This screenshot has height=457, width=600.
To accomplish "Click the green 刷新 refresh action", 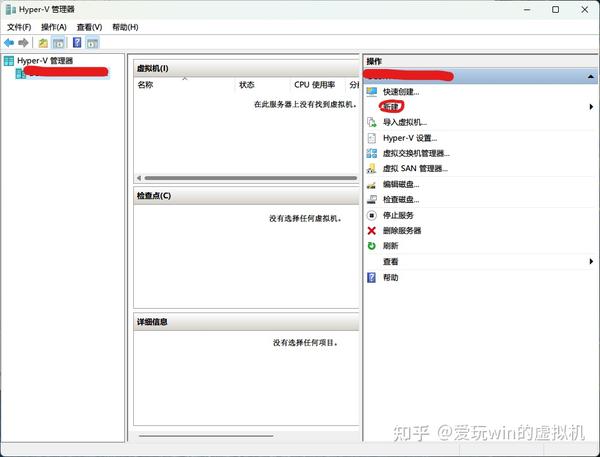I will [372, 246].
